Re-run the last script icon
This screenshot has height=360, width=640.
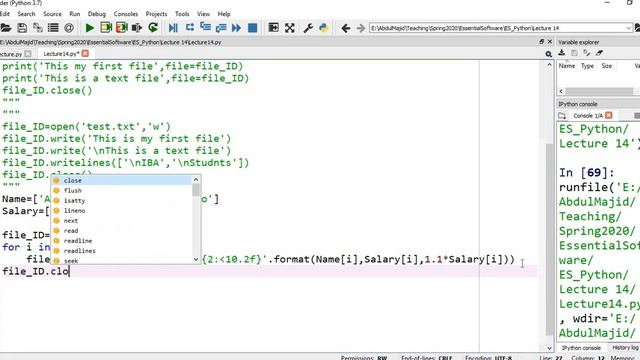click(153, 28)
